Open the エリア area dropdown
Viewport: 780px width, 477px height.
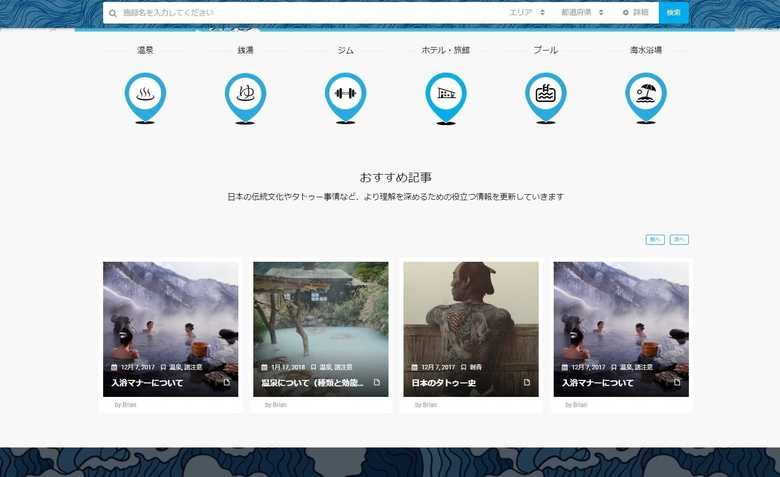click(x=527, y=12)
